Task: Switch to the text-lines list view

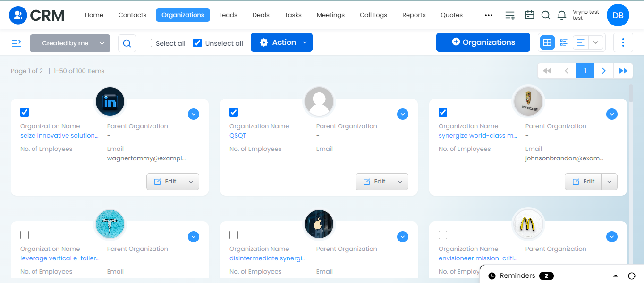Action: click(581, 42)
